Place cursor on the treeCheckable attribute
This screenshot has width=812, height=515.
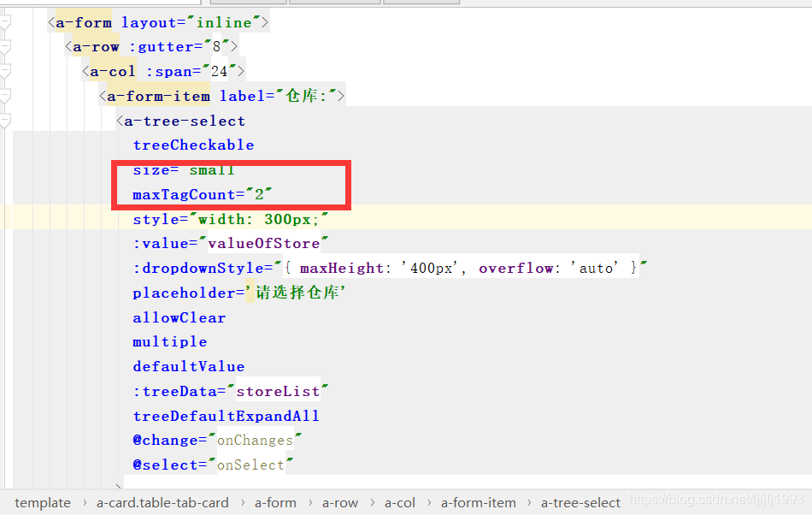click(193, 145)
